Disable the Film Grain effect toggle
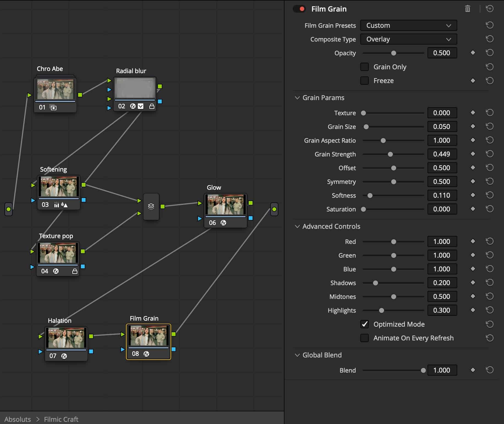 click(299, 9)
